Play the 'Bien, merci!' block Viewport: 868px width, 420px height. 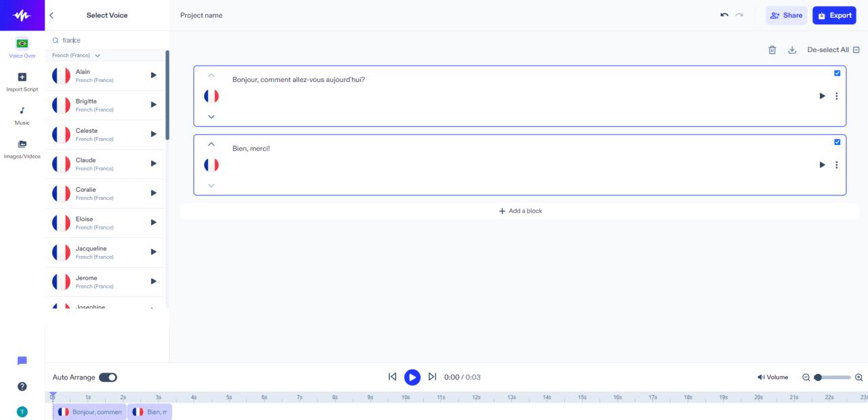click(x=822, y=165)
